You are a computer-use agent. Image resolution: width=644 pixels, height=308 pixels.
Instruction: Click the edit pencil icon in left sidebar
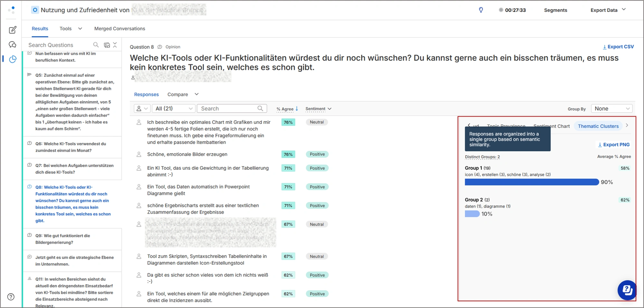click(x=13, y=30)
